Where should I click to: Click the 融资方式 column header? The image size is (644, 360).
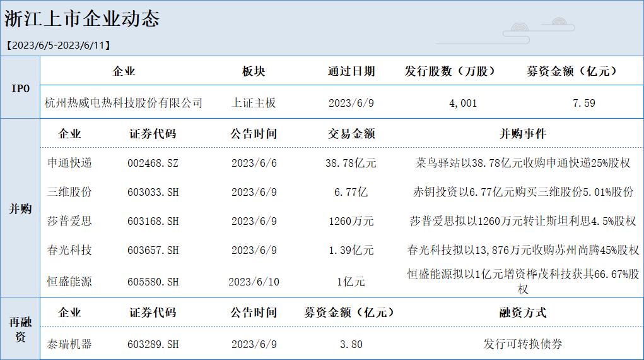(x=522, y=313)
